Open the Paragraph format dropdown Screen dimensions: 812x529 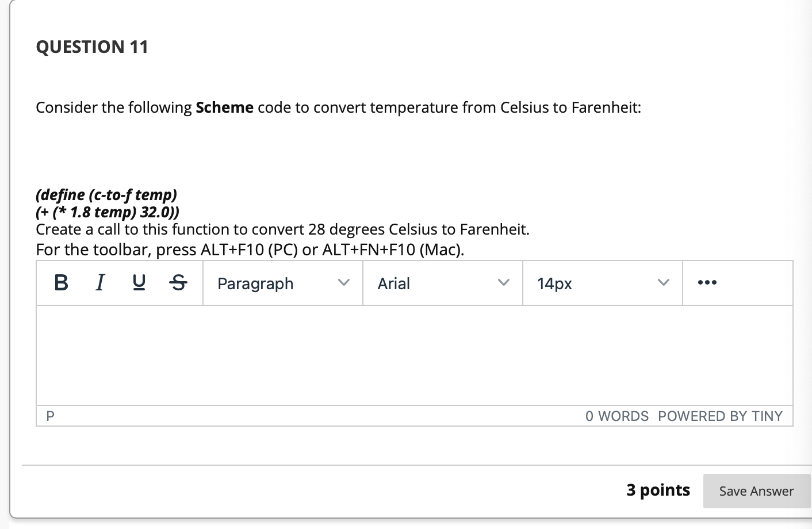tap(282, 283)
